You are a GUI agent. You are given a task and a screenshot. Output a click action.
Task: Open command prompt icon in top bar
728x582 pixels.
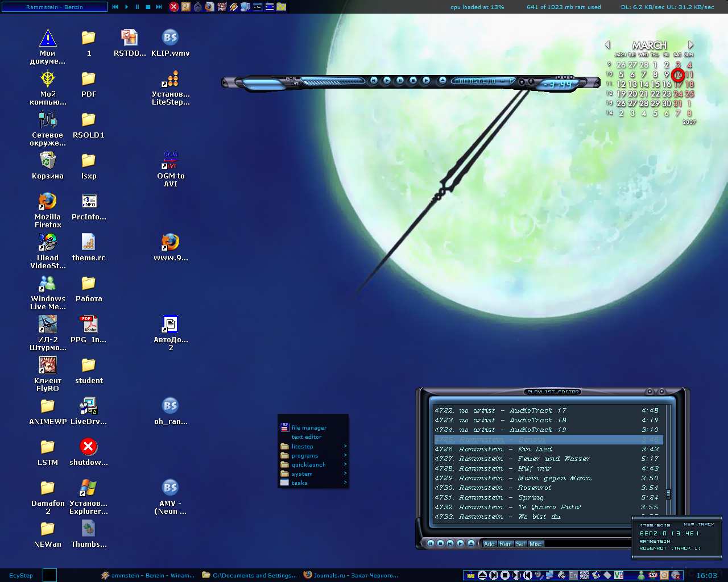pos(257,7)
